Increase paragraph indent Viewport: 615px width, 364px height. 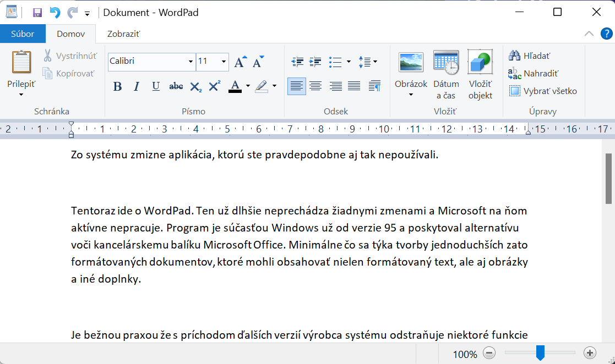coord(315,62)
